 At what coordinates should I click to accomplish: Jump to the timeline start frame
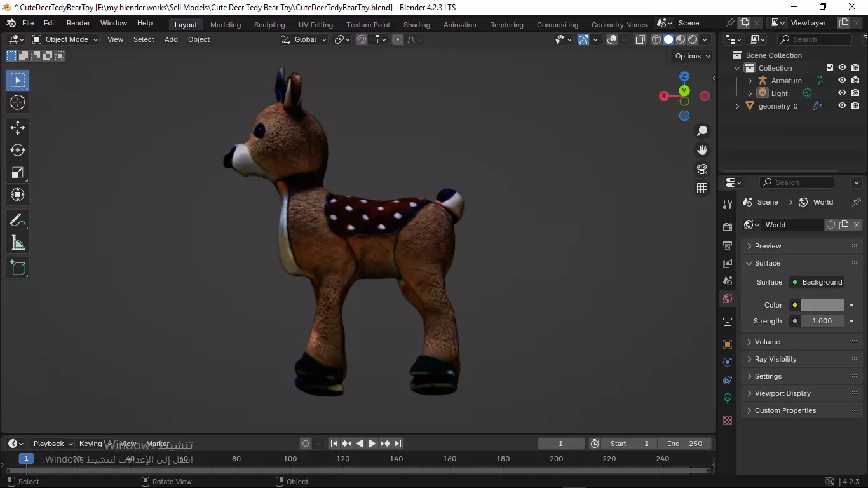[334, 444]
